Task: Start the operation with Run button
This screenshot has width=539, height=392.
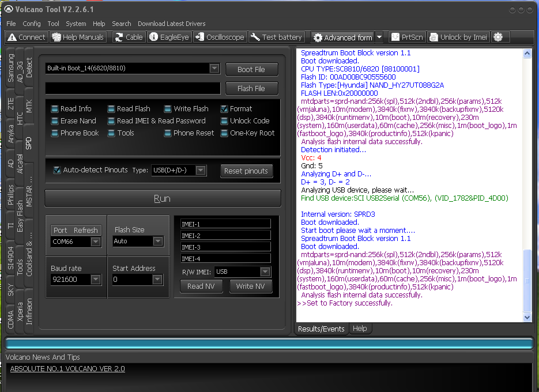Action: click(x=163, y=198)
